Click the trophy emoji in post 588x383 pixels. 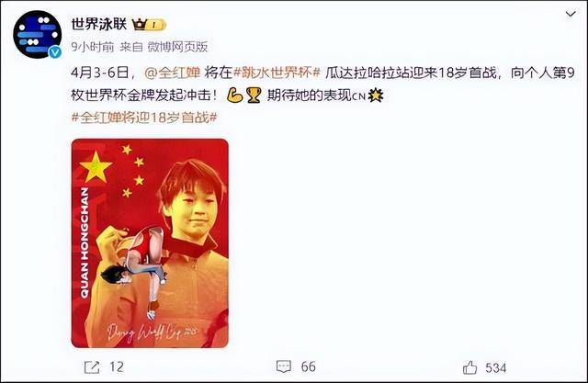[x=254, y=96]
